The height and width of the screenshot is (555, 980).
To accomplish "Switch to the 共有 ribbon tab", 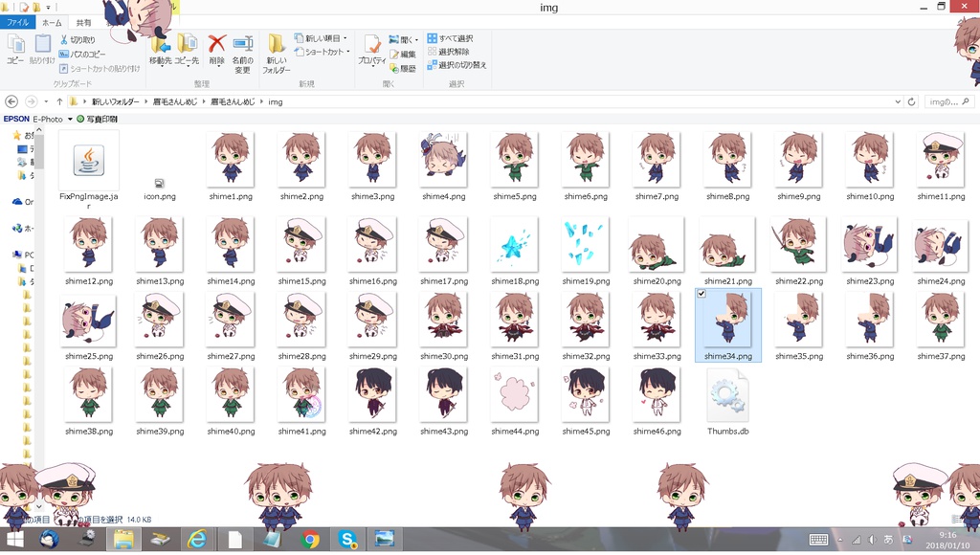I will [83, 23].
